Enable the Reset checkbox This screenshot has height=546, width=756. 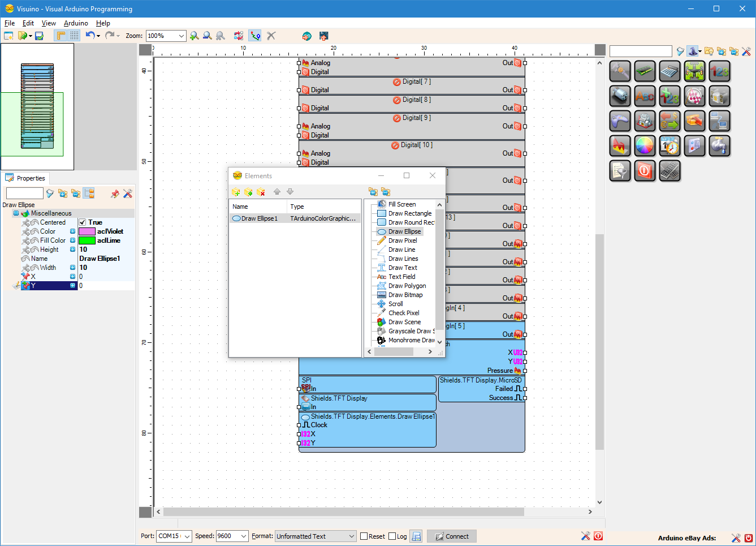364,536
